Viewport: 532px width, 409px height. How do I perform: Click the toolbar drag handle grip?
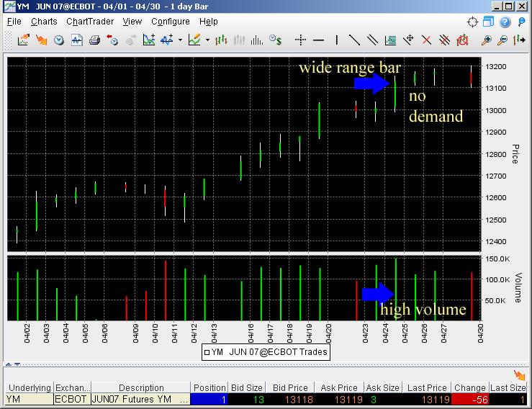[x=8, y=40]
